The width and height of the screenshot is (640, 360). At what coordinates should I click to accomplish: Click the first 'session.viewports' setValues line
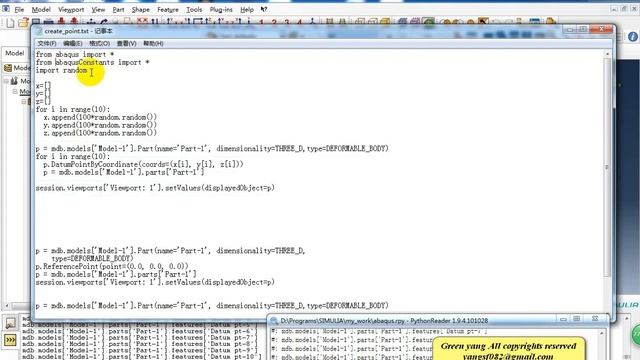155,188
